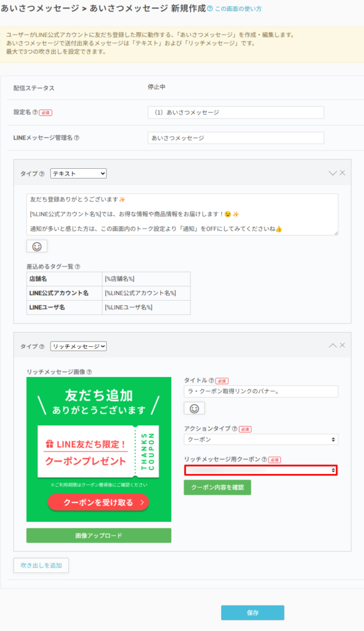Open the アクションタイプ dropdown showing クーポン
This screenshot has width=364, height=631.
(x=261, y=439)
